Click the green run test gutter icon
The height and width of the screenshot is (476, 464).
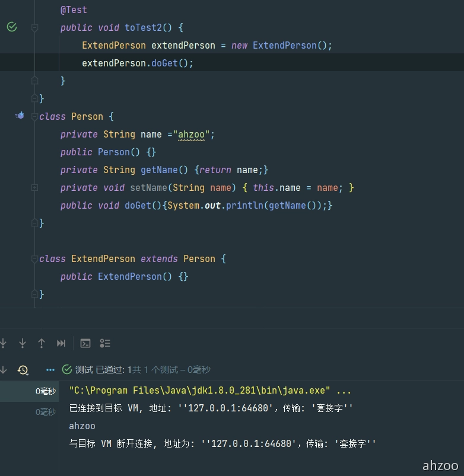[x=12, y=27]
